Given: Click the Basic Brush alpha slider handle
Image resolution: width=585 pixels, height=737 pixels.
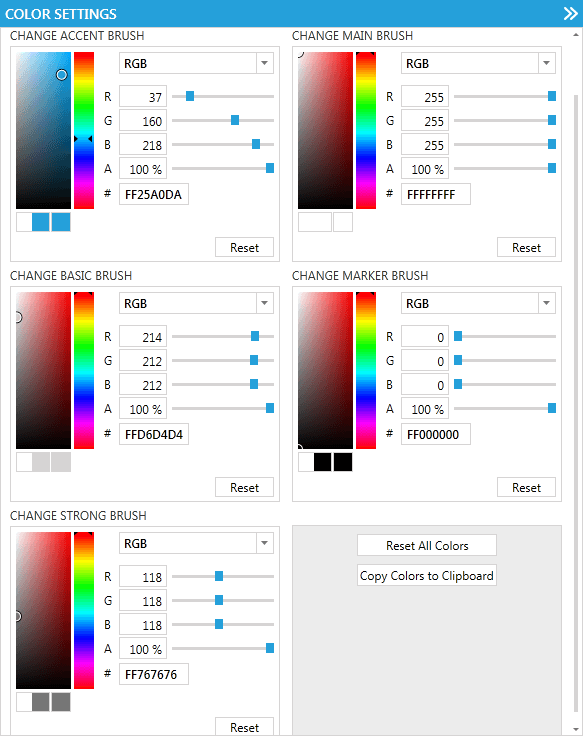Looking at the screenshot, I should [x=270, y=408].
